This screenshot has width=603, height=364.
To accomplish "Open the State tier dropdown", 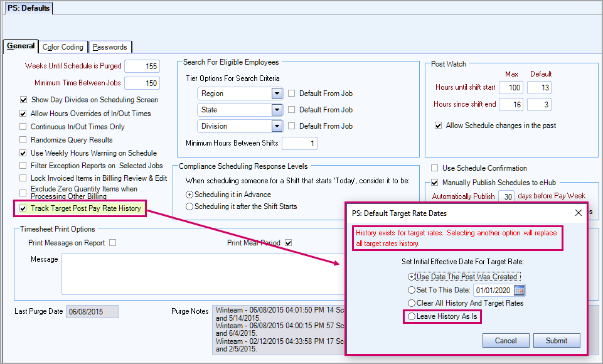I will [x=277, y=110].
